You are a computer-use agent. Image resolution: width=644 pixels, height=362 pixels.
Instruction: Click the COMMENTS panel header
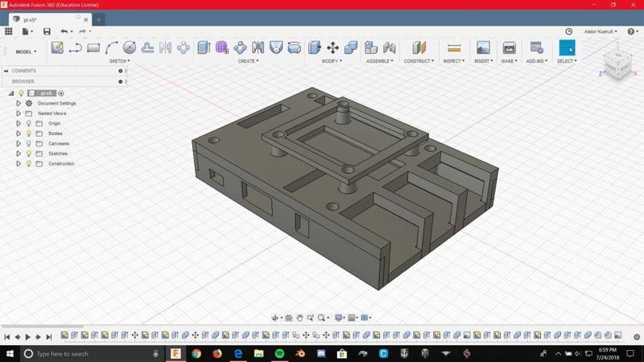24,71
